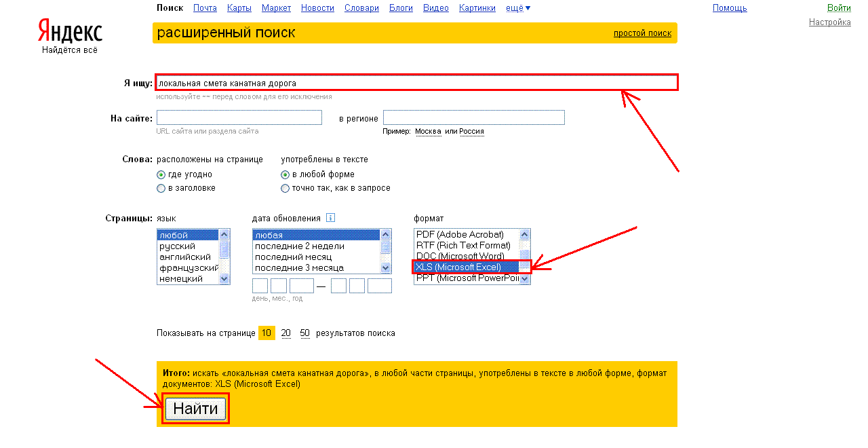Select 'XLS (Microsoft Excel)' format
Image resolution: width=868 pixels, height=448 pixels.
tap(467, 267)
